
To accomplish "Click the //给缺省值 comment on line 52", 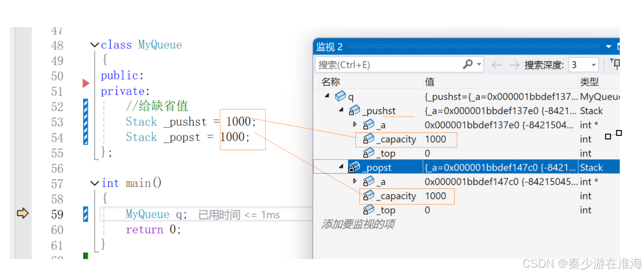I will [x=157, y=106].
